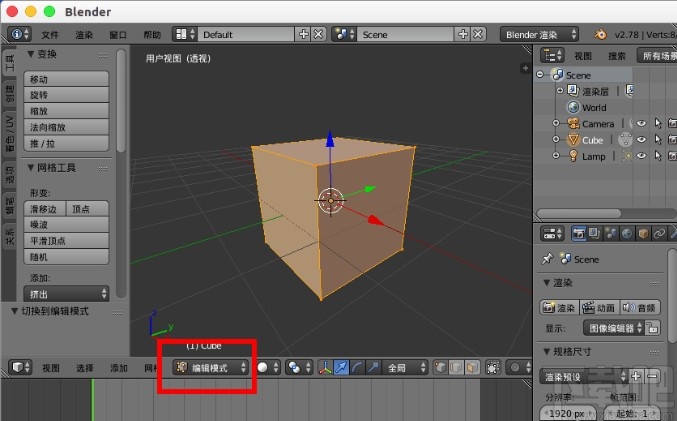Toggle Cube selectability arrow icon

[658, 139]
